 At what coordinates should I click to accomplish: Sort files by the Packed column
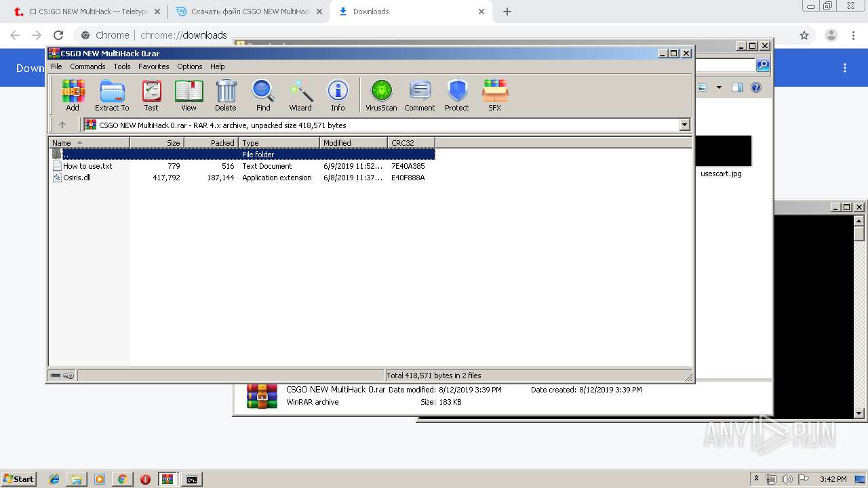click(211, 142)
